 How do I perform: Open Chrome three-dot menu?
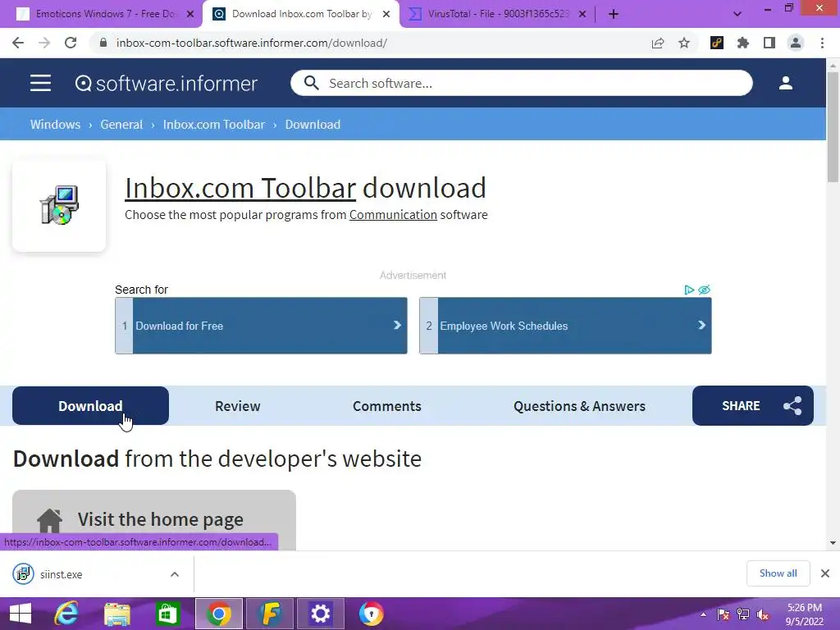pyautogui.click(x=822, y=43)
